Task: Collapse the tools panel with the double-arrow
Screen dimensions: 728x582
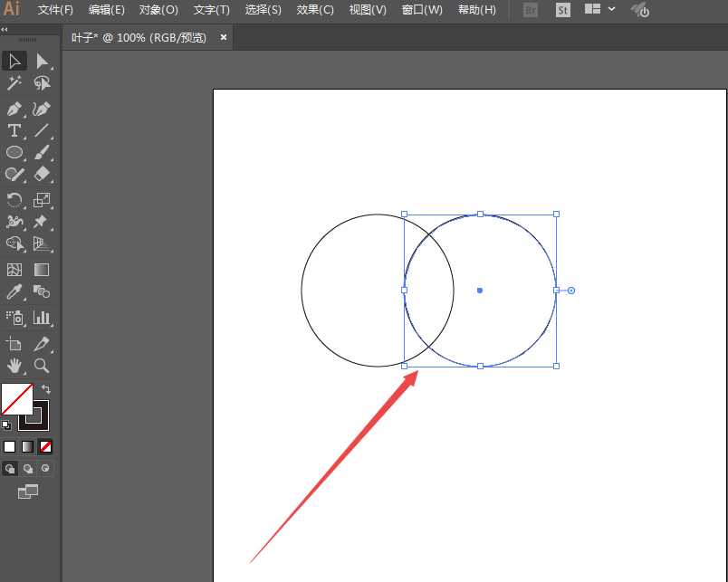Action: [x=5, y=30]
